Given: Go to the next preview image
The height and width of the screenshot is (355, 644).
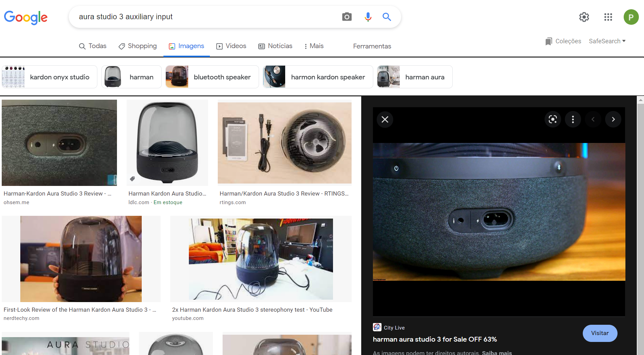Looking at the screenshot, I should 613,119.
